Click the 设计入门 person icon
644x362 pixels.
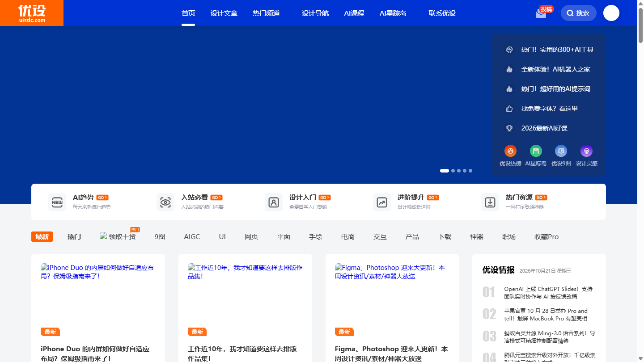coord(274,202)
